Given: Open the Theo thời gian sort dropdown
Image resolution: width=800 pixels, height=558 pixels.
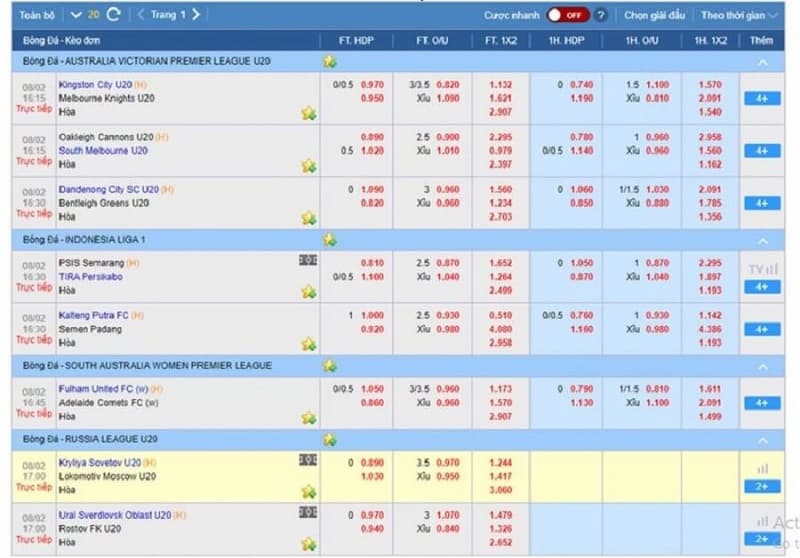Looking at the screenshot, I should point(733,15).
